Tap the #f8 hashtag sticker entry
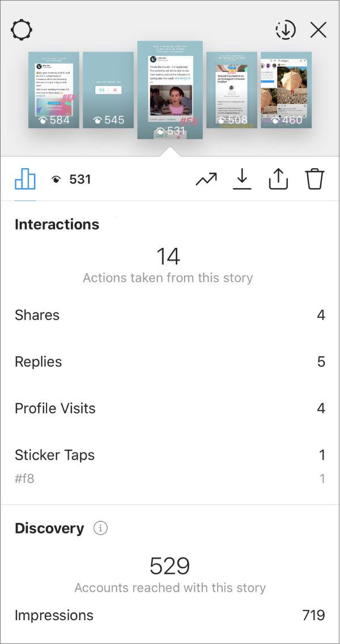 (x=25, y=479)
